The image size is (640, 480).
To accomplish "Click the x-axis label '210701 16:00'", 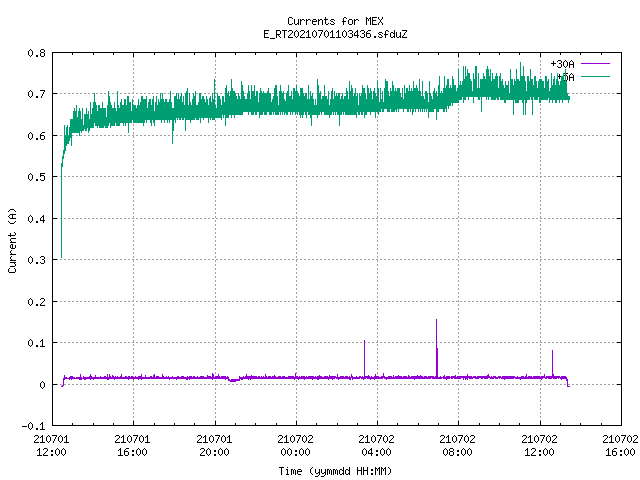I will click(132, 446).
